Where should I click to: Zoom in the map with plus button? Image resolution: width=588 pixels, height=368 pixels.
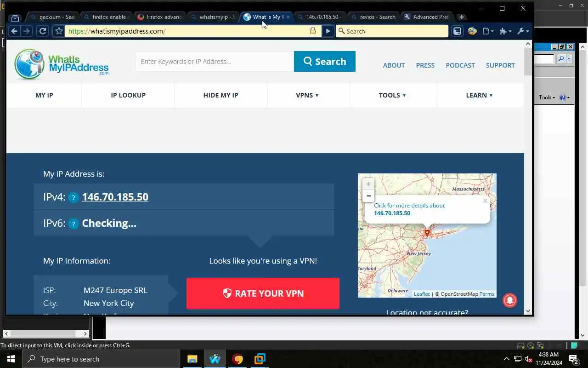(x=368, y=184)
